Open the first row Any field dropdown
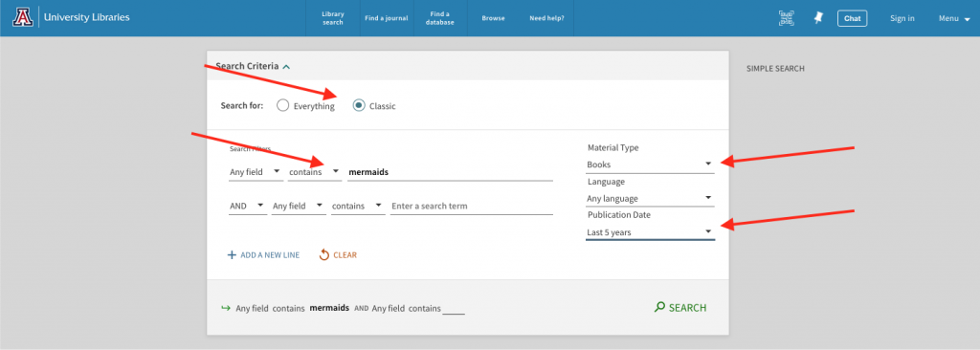 256,171
